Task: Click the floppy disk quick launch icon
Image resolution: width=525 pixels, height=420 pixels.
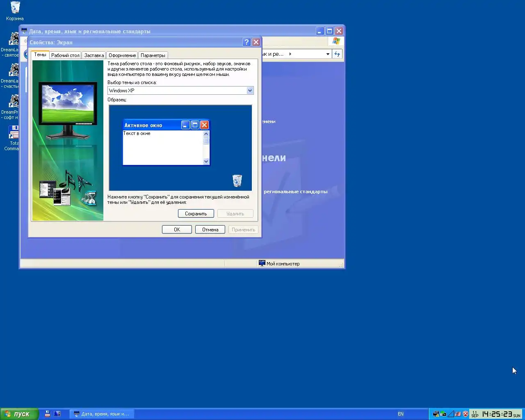Action: click(47, 414)
